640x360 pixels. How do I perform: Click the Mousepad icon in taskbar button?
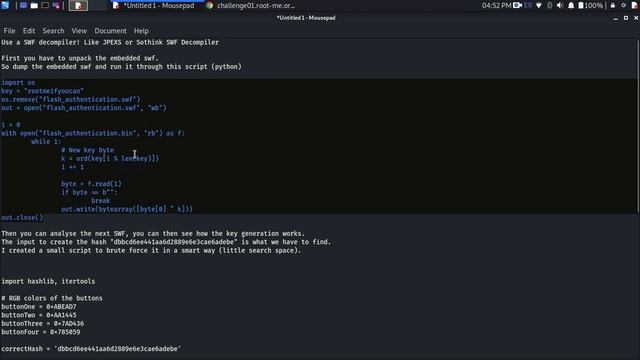[116, 5]
